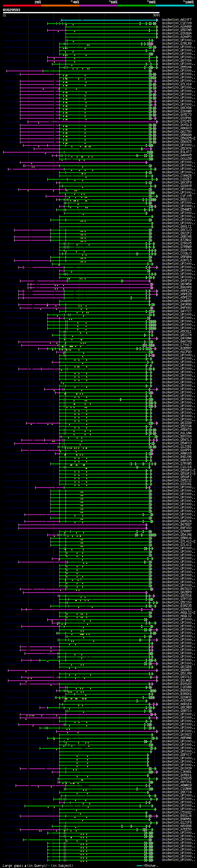Select the UniRef100_Q1ZXB1 label
Image resolution: width=197 pixels, height=868 pixels.
177,446
